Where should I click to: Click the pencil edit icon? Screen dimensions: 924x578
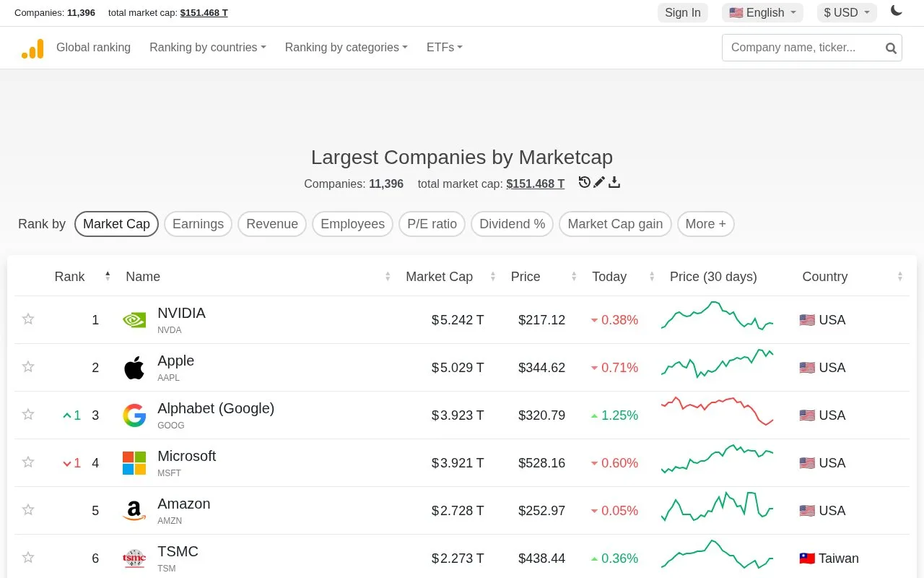pos(599,182)
